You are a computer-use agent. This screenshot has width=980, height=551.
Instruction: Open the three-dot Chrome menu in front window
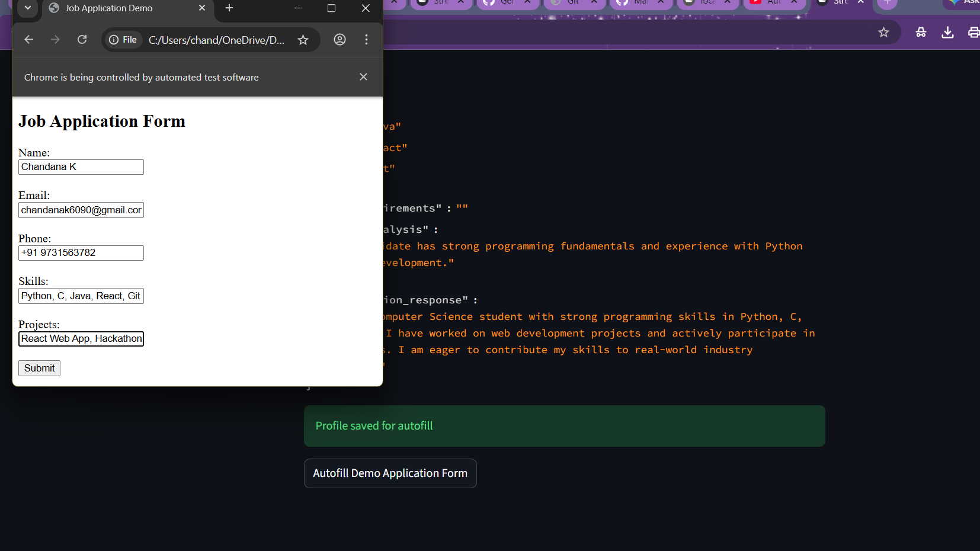pyautogui.click(x=366, y=40)
